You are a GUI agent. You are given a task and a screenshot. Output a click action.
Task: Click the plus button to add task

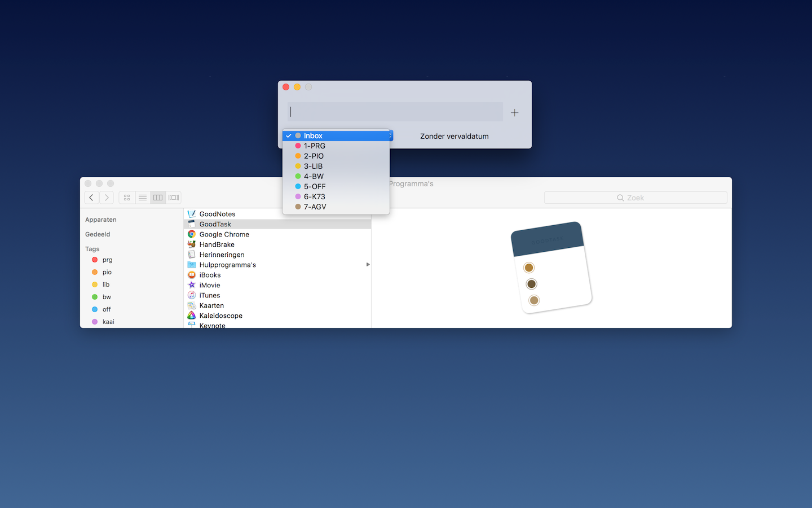coord(514,113)
